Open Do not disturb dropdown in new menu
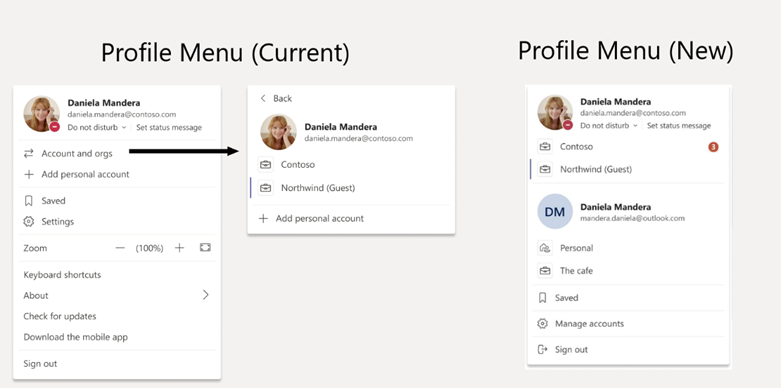This screenshot has height=388, width=781. (x=609, y=126)
